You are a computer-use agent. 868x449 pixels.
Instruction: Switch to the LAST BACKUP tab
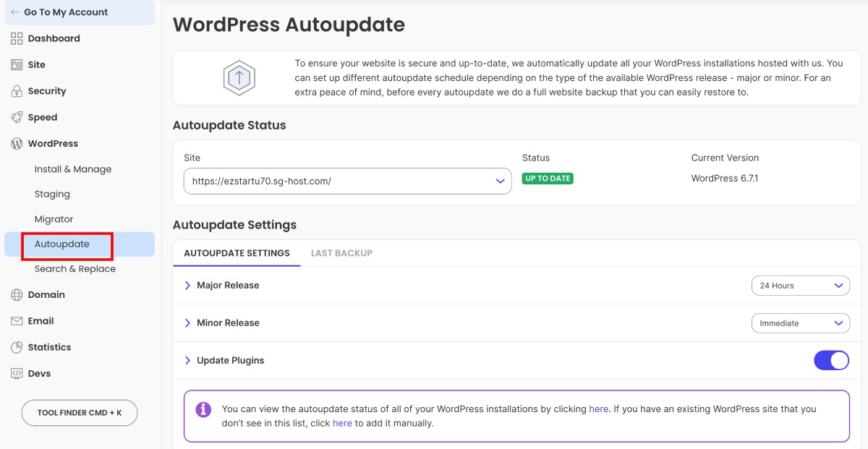click(341, 253)
